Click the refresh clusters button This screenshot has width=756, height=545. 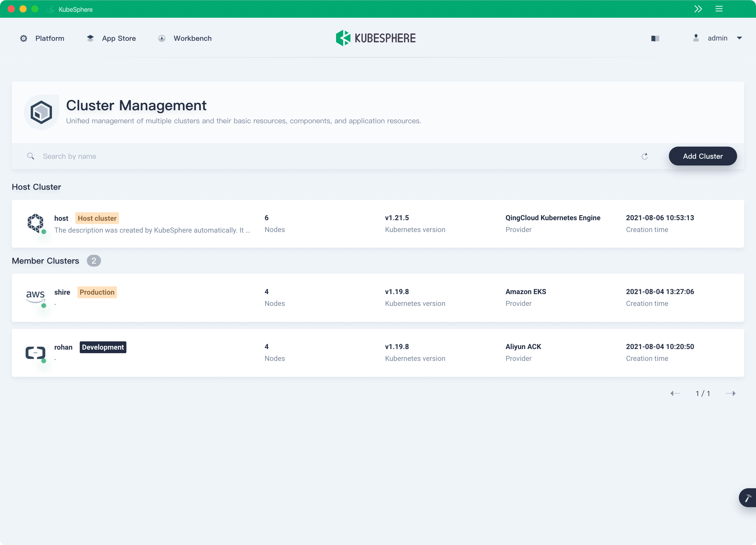[645, 156]
